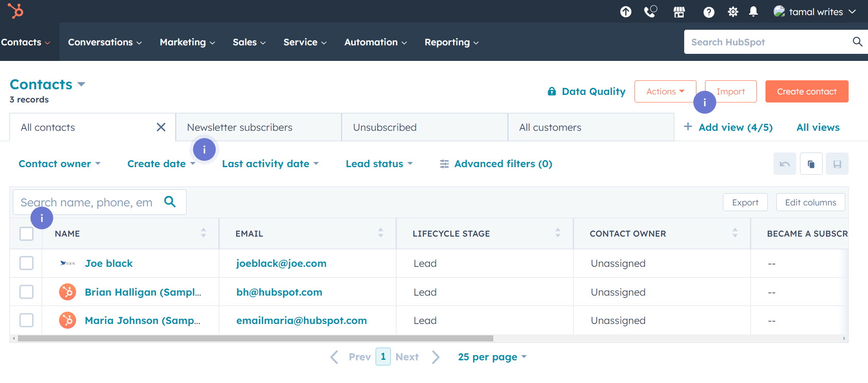868x383 pixels.
Task: Switch to Unsubscribed view tab
Action: [425, 127]
